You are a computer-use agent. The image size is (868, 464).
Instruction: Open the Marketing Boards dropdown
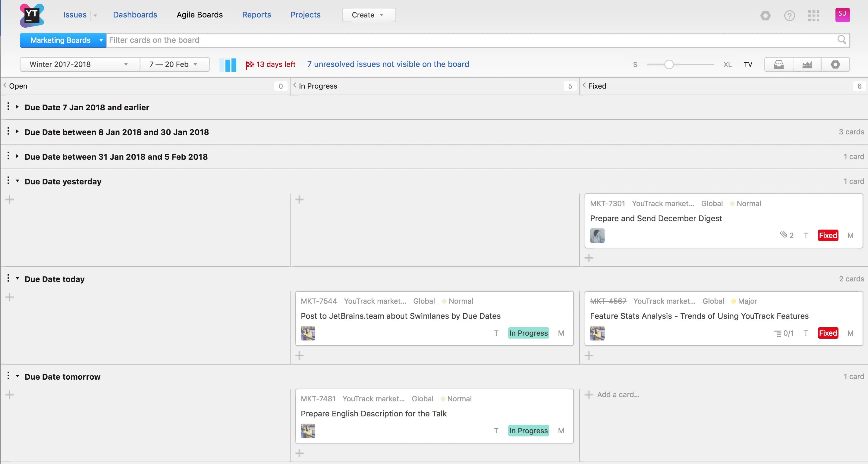(x=63, y=40)
